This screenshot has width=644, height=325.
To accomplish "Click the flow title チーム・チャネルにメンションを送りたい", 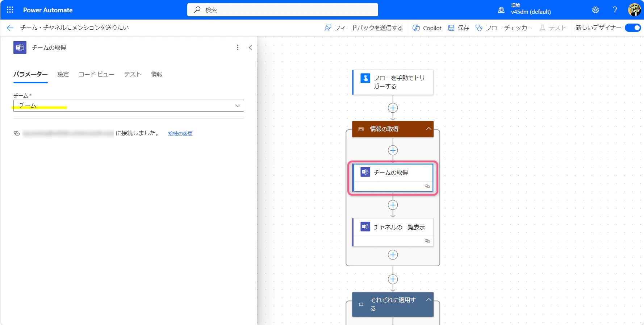I will (x=75, y=28).
